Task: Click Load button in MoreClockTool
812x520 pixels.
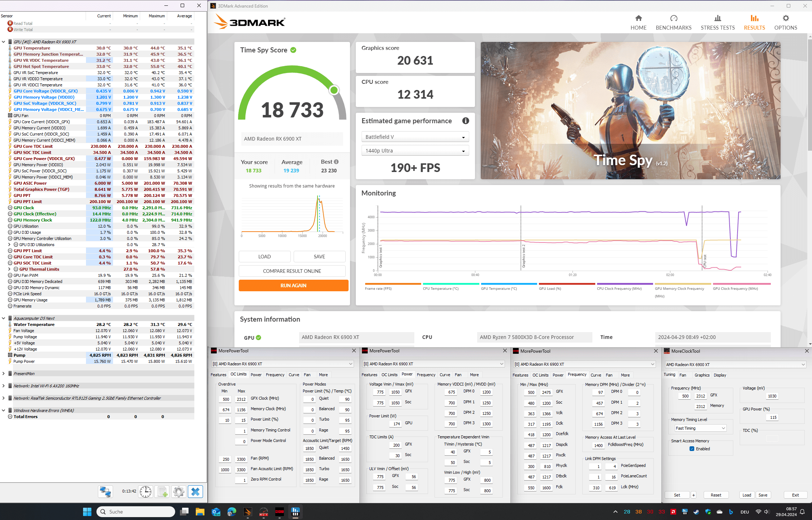Action: pyautogui.click(x=747, y=495)
